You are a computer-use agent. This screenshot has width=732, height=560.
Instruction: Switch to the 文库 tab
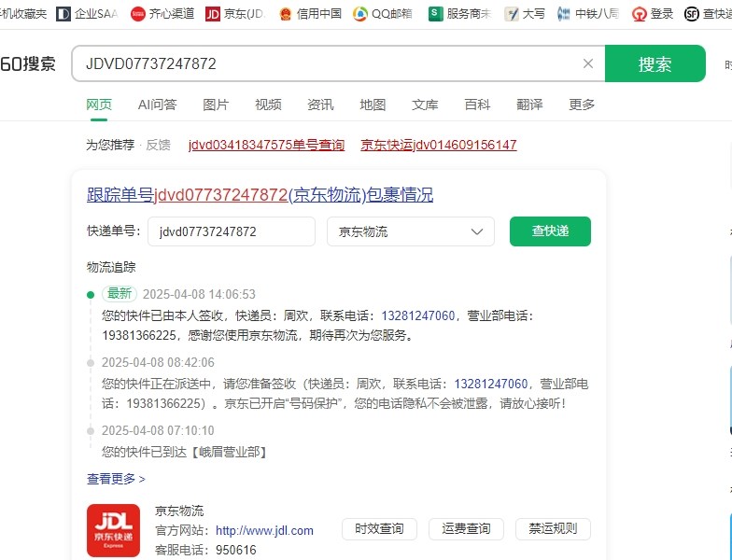[x=425, y=105]
